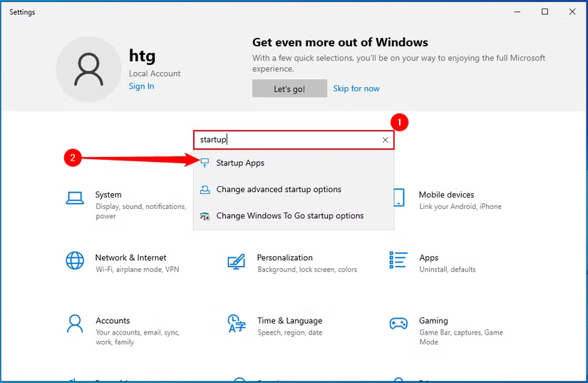This screenshot has height=383, width=588.
Task: Open the Network & Internet globe icon
Action: (75, 261)
